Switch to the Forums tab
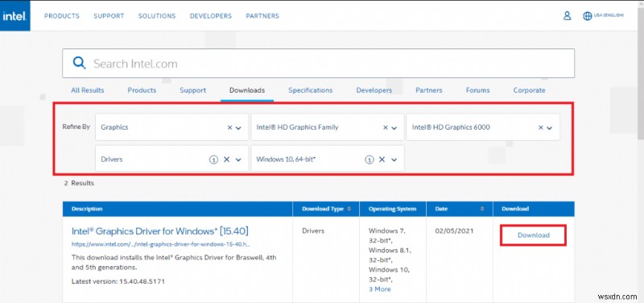 click(x=477, y=90)
